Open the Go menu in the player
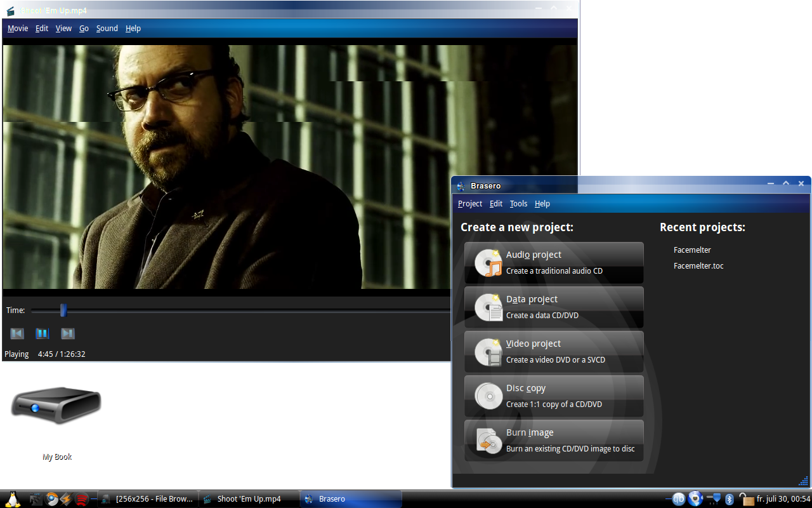Screen dimensions: 812x508 click(84, 29)
